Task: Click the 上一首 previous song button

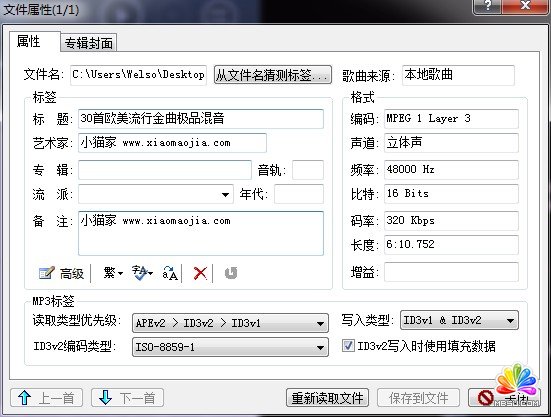Action: (46, 398)
